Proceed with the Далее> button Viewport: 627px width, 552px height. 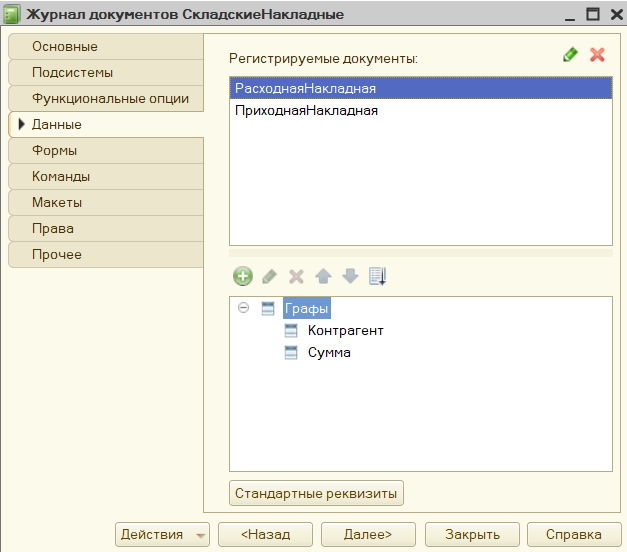pos(368,534)
